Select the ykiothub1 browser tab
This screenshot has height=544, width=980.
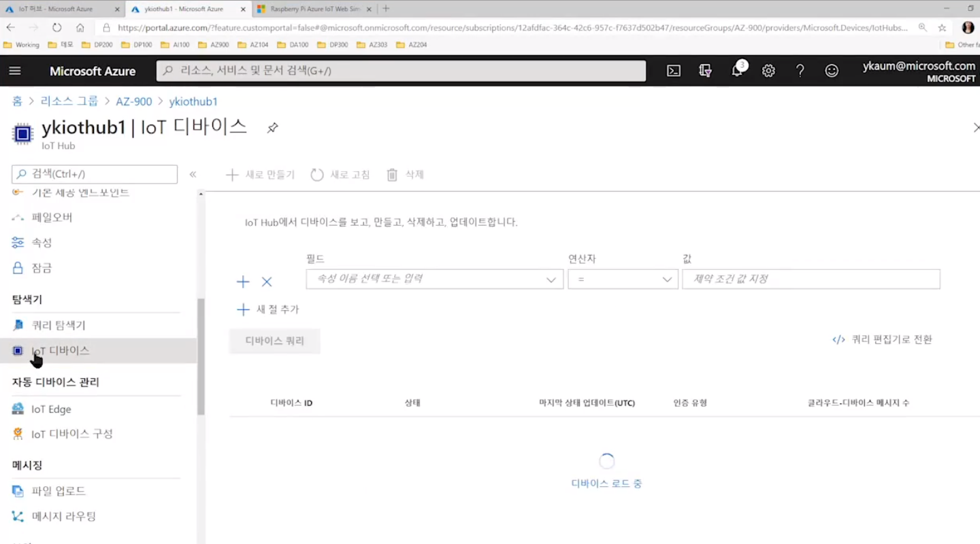[x=189, y=9]
